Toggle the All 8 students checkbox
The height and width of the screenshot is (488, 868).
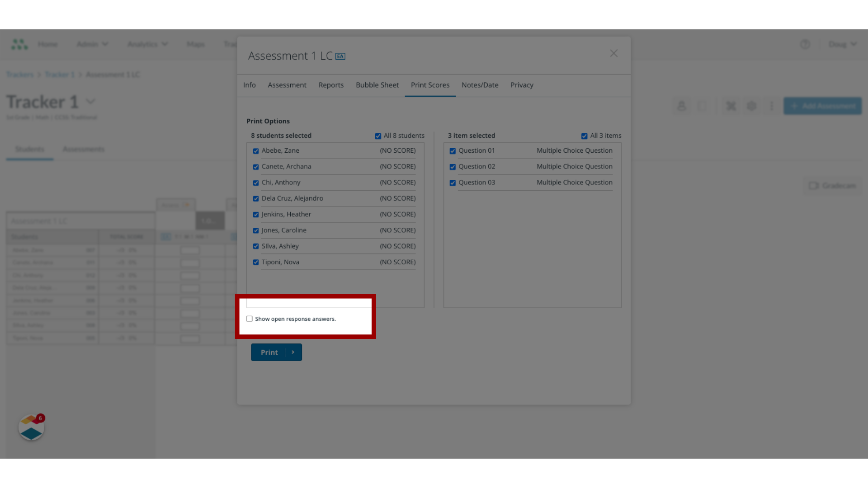pyautogui.click(x=378, y=136)
